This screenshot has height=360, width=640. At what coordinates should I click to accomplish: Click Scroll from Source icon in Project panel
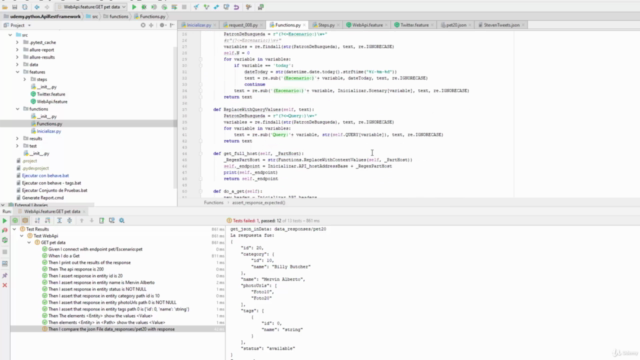pos(143,25)
